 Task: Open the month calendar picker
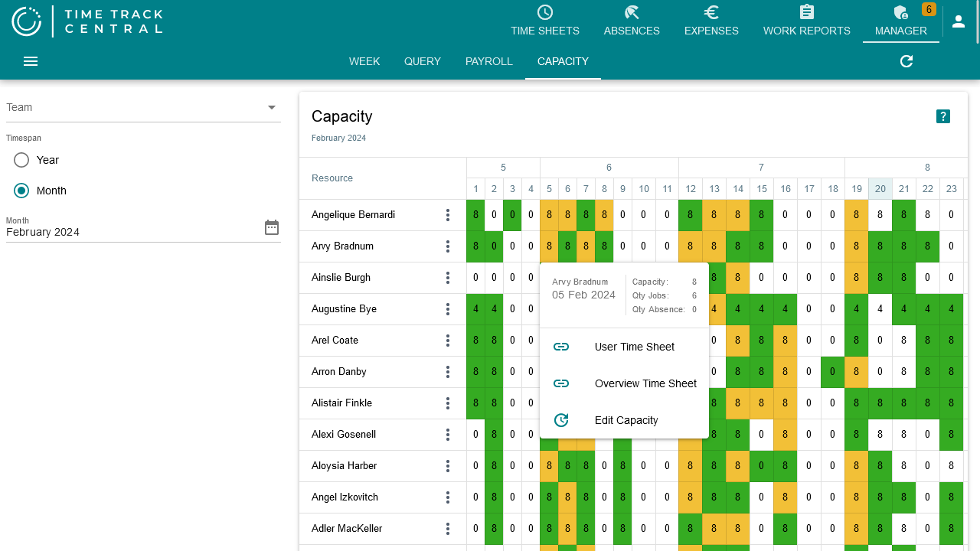271,227
